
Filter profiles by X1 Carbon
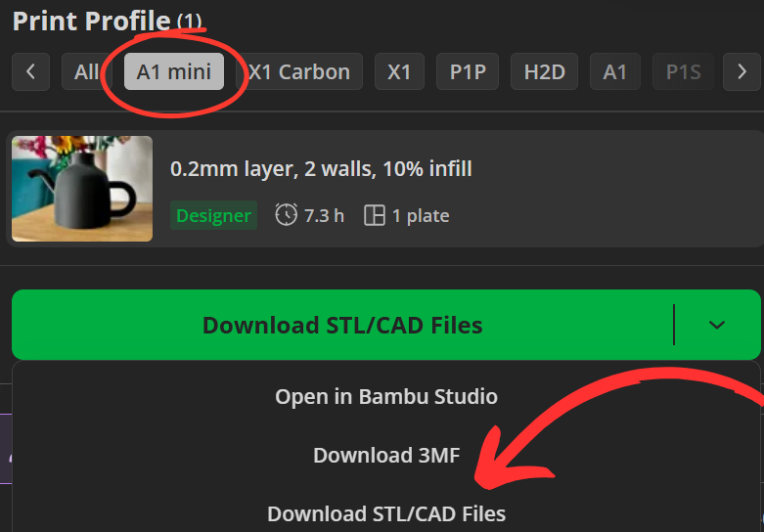coord(299,71)
